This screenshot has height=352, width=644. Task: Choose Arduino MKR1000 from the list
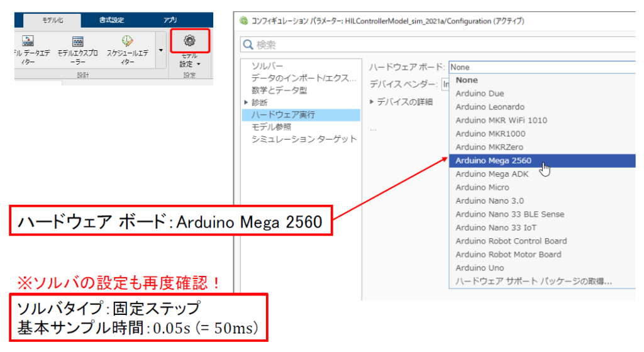coord(542,134)
